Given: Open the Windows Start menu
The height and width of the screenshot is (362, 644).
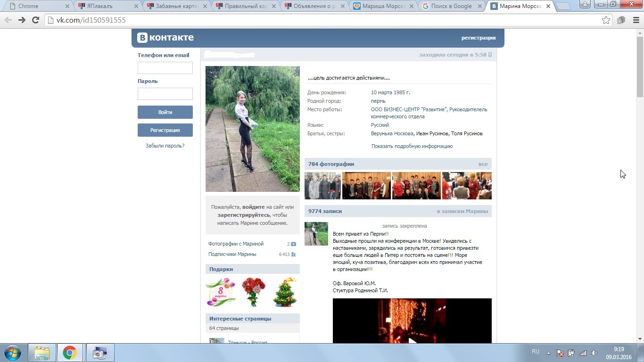Looking at the screenshot, I should [13, 353].
